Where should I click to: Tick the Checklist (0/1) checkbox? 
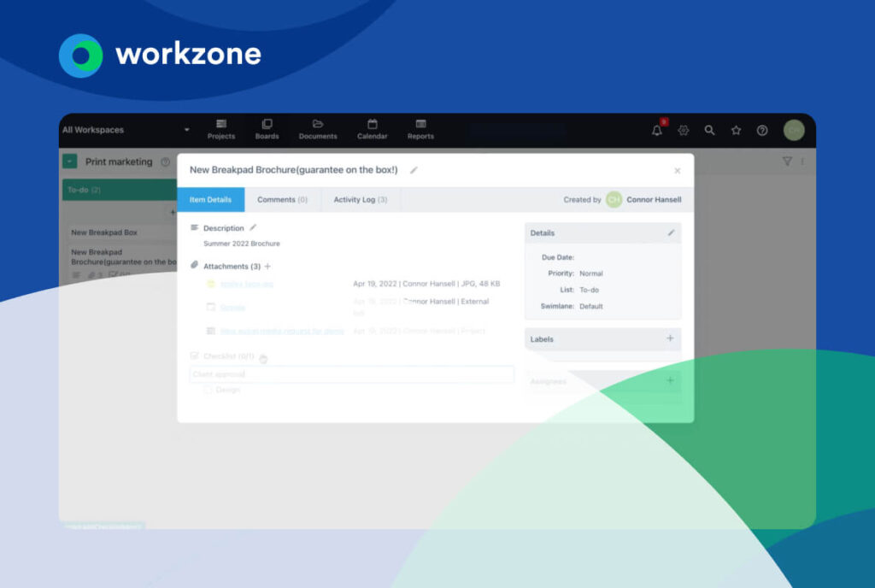195,356
